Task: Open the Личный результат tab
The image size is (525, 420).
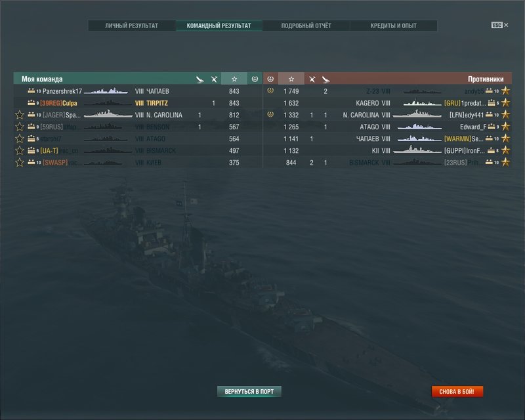Action: [132, 26]
